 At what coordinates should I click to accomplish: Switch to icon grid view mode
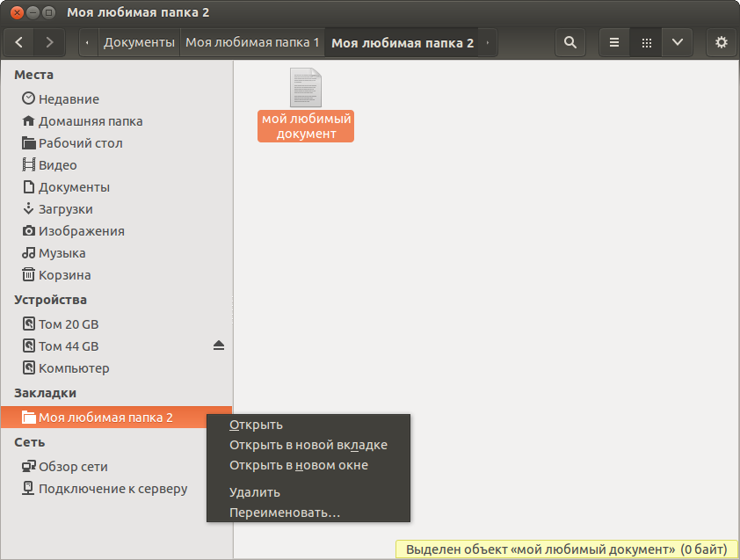coord(646,42)
